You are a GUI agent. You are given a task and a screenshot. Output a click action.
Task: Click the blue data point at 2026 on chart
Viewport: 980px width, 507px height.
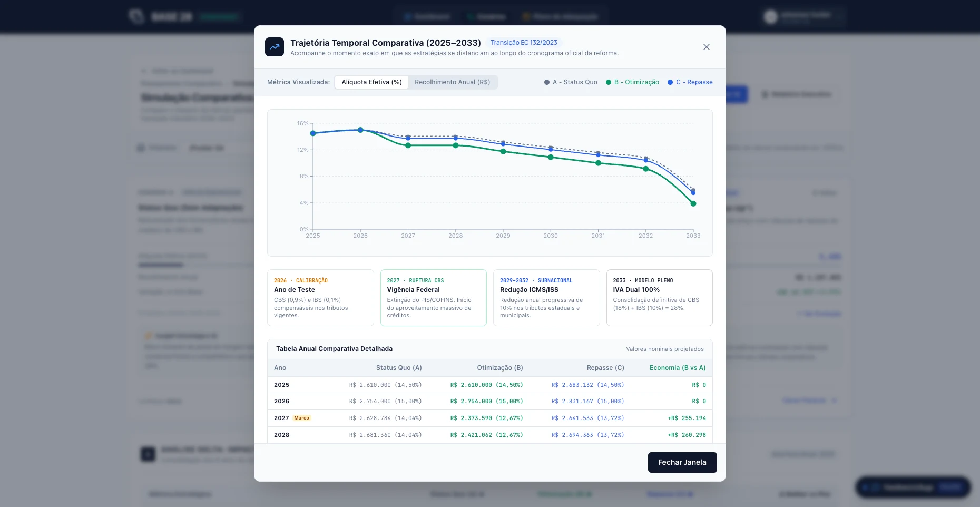tap(360, 130)
